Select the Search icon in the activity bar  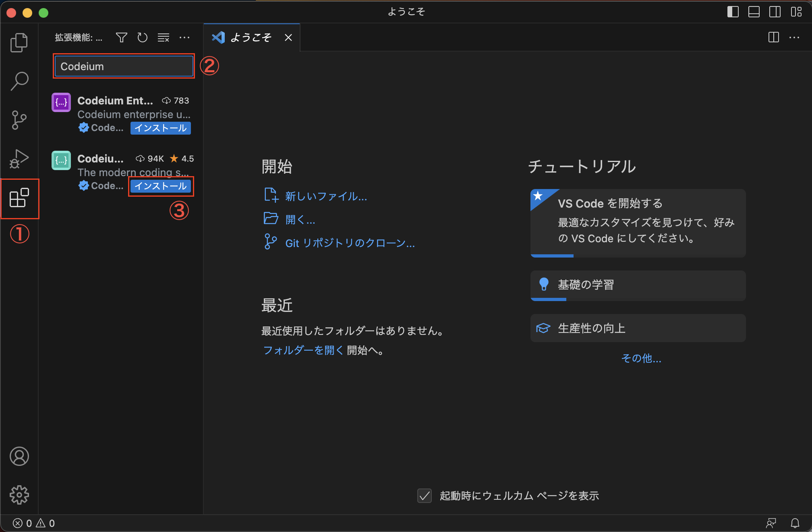(19, 81)
